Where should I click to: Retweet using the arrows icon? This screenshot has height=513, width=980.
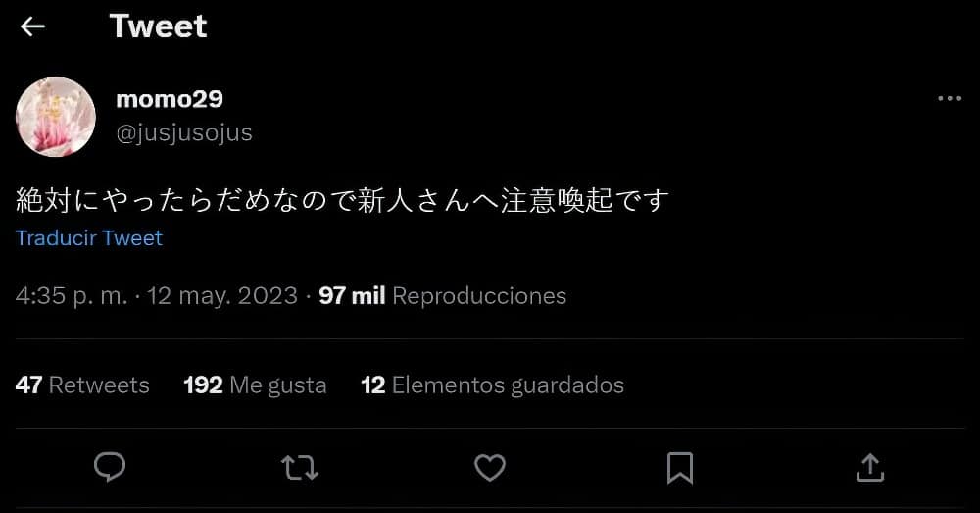click(300, 467)
